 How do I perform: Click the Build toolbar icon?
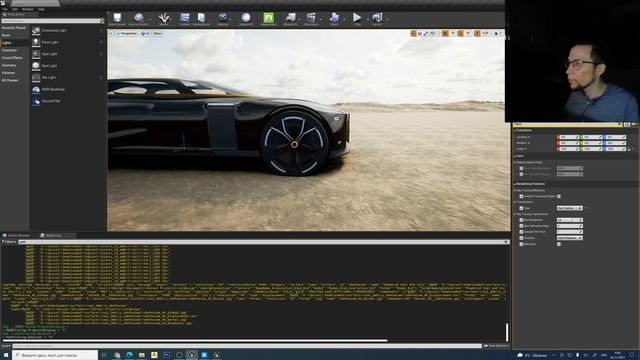click(334, 18)
